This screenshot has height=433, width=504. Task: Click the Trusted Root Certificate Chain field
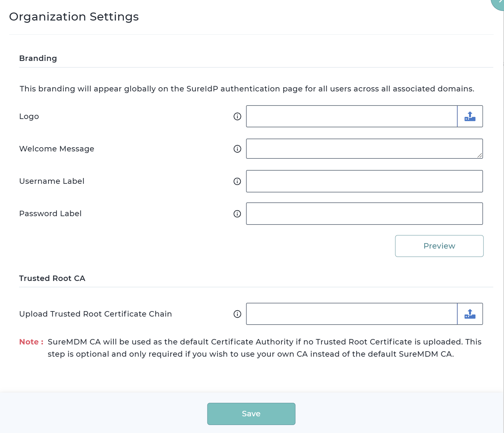tap(351, 314)
